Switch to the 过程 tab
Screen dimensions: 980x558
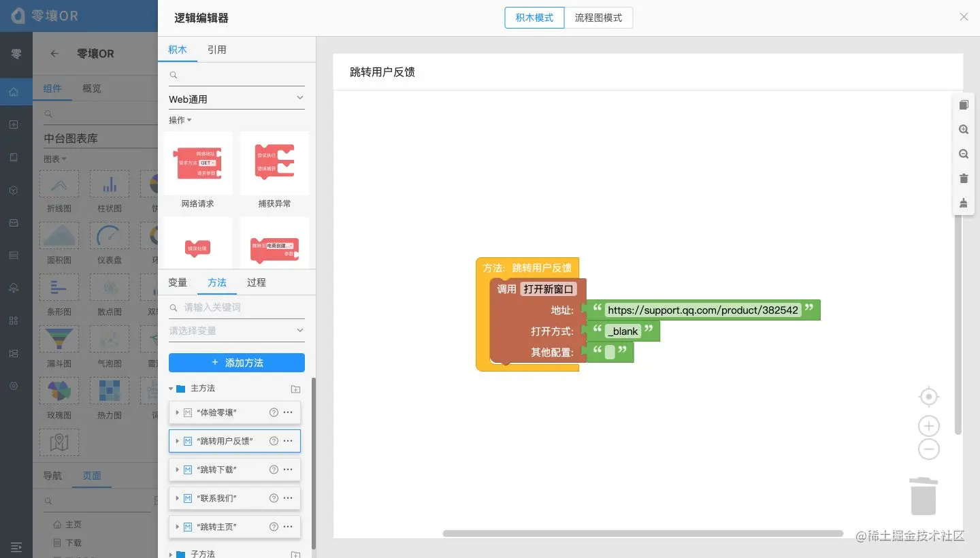point(257,282)
